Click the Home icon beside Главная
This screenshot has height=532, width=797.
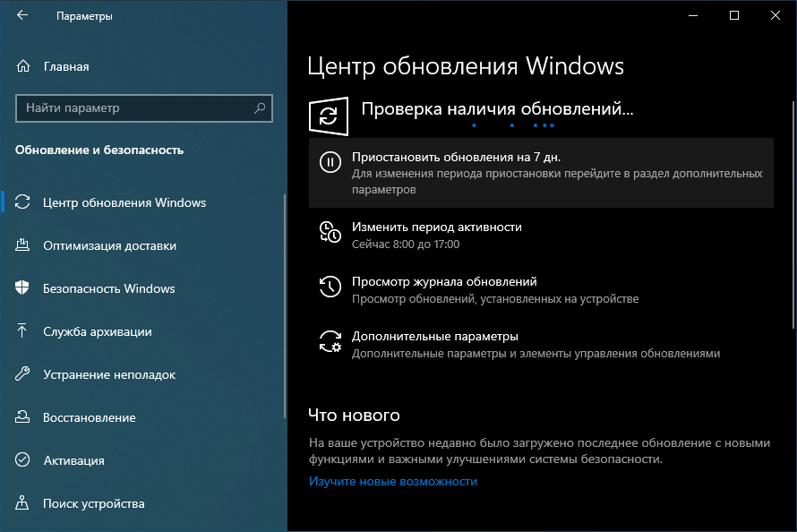pos(23,66)
